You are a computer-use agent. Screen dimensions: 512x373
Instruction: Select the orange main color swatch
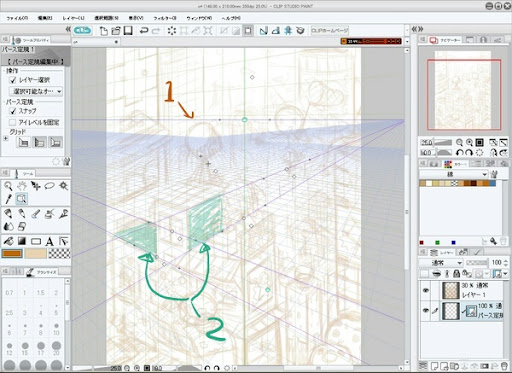pos(12,254)
